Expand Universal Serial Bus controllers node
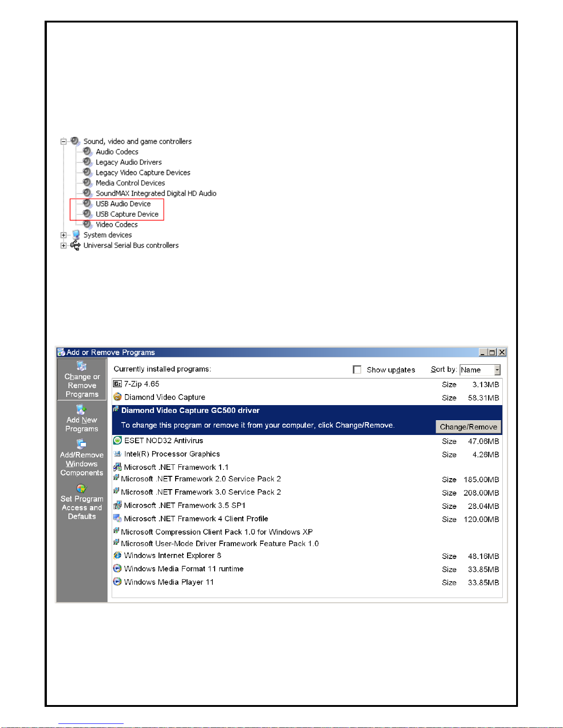 tap(63, 246)
